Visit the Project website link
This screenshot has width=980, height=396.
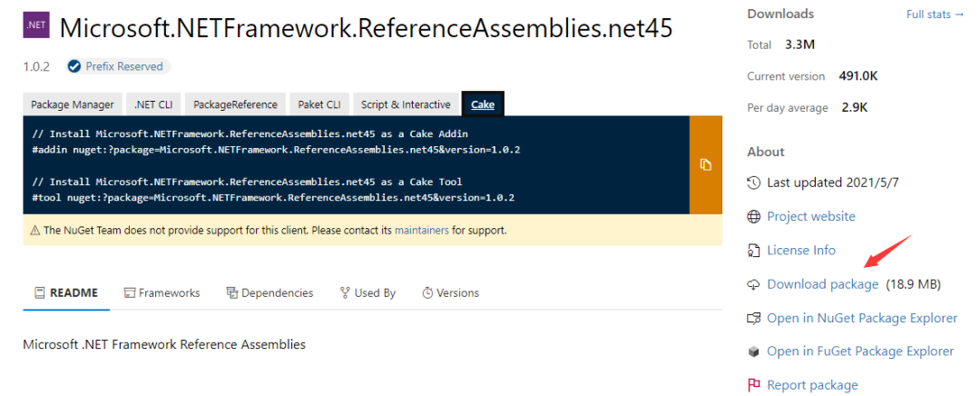tap(811, 216)
